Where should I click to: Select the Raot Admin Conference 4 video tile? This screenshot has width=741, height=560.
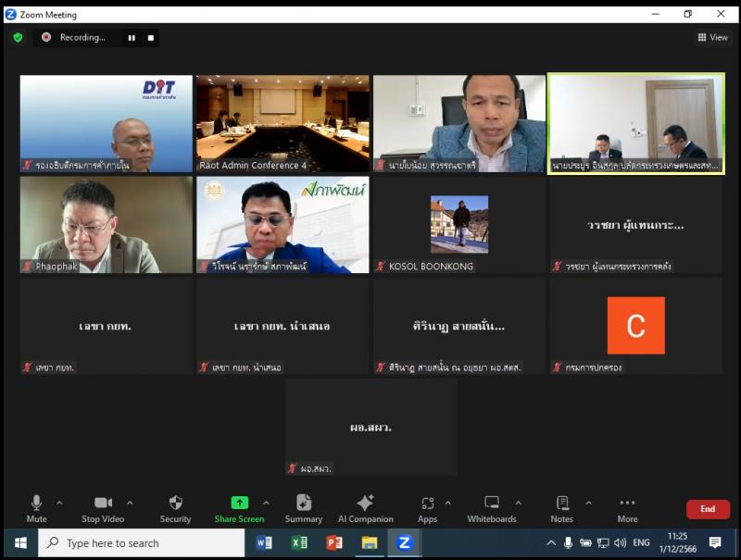[283, 123]
